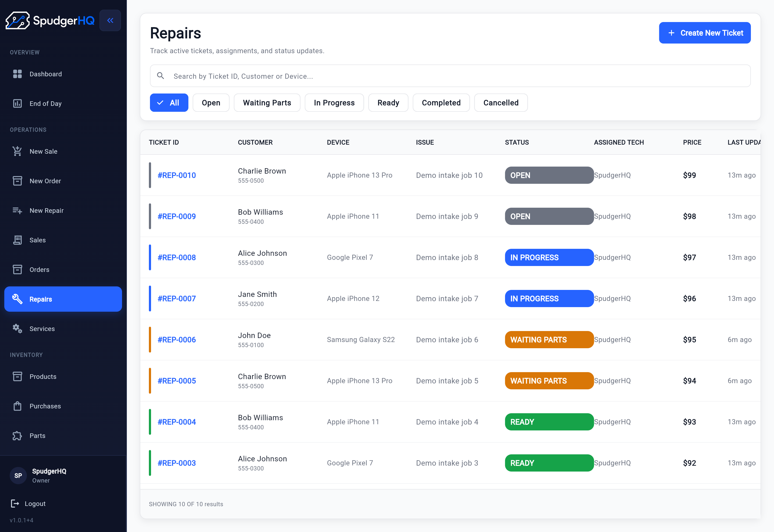
Task: Select the All filter chip
Action: click(x=169, y=103)
